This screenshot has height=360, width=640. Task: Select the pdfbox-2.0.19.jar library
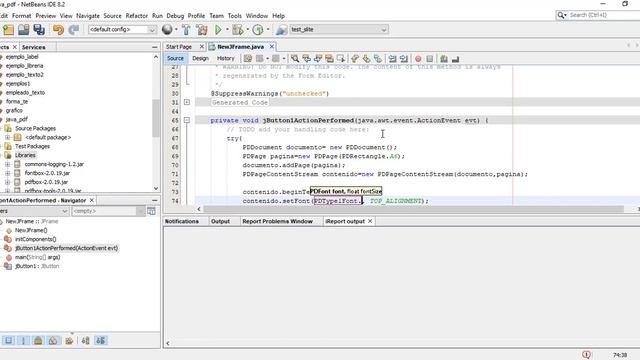coord(46,182)
